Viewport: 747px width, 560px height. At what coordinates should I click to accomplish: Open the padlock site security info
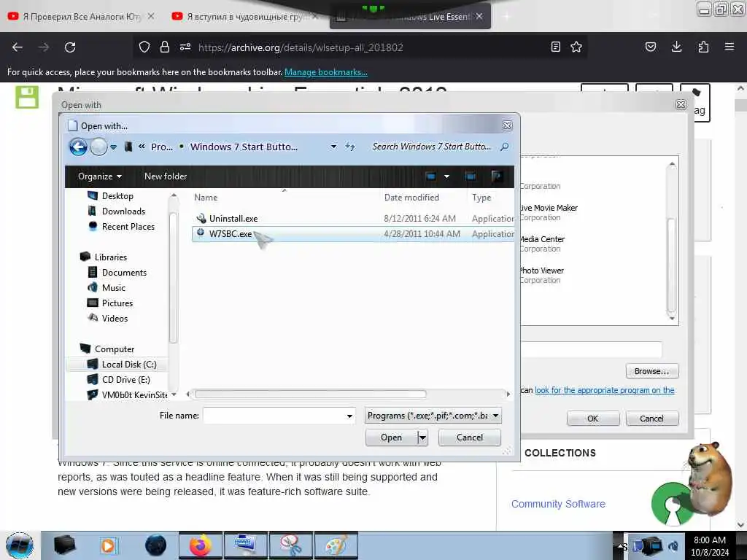click(x=164, y=47)
